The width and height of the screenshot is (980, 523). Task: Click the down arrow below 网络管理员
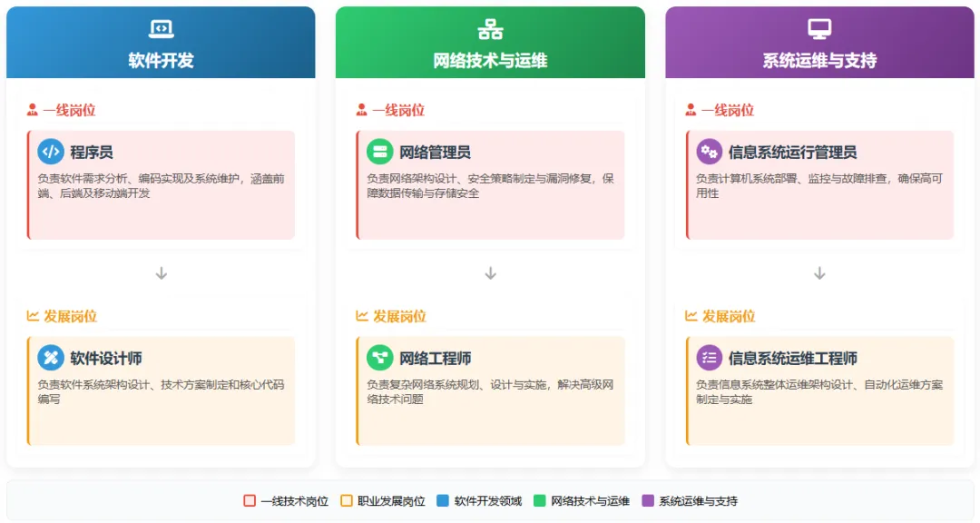[490, 272]
